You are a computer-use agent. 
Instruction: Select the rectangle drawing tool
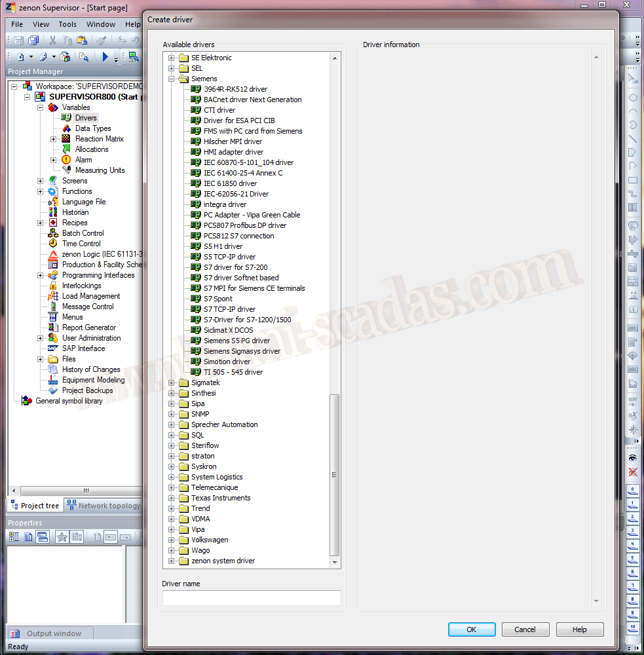click(633, 180)
